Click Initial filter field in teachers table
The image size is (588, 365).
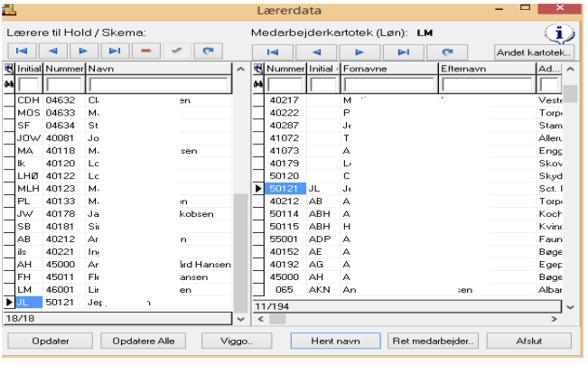coord(29,85)
